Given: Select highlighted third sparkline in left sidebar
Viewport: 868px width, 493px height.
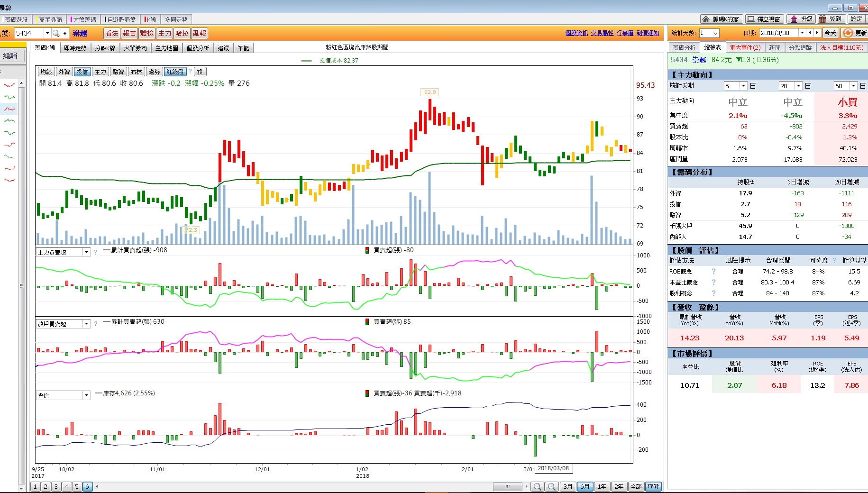Looking at the screenshot, I should (x=9, y=109).
